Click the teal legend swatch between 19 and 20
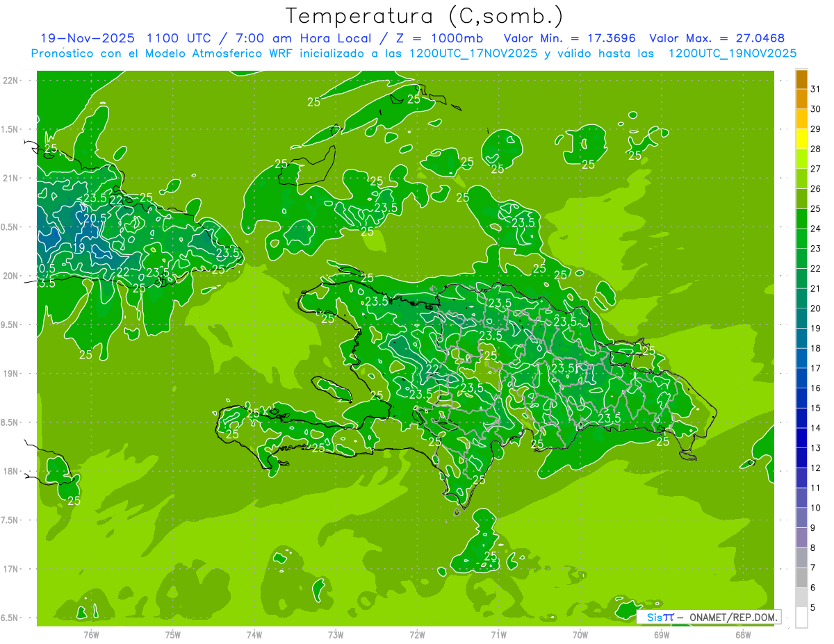The height and width of the screenshot is (644, 834). click(801, 318)
